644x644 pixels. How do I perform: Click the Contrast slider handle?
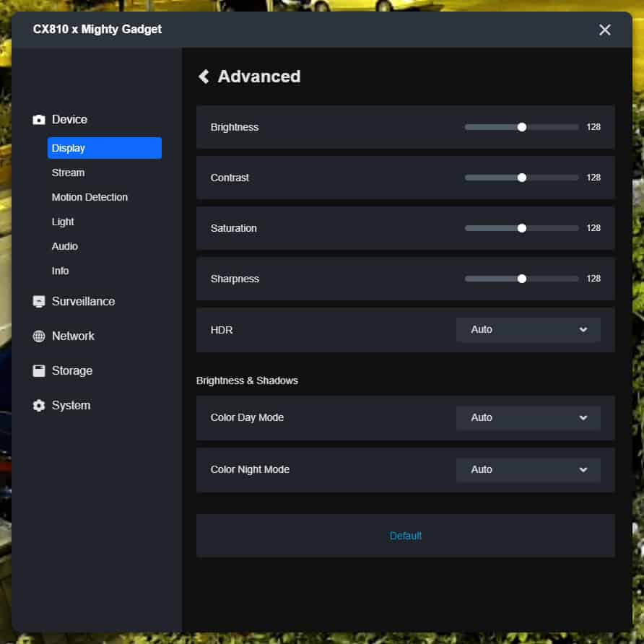pos(521,178)
